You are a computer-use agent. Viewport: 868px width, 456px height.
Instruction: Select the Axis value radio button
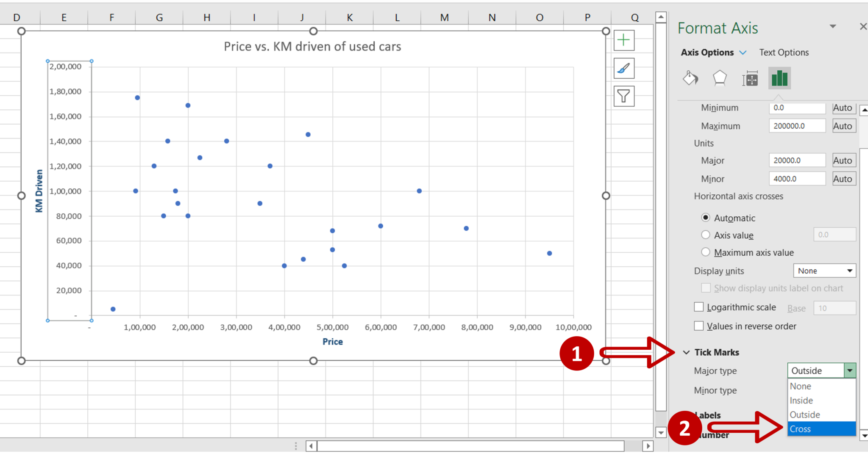coord(706,235)
